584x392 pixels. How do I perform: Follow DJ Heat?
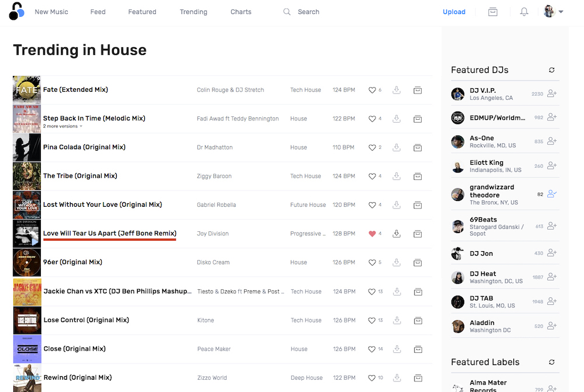click(552, 277)
